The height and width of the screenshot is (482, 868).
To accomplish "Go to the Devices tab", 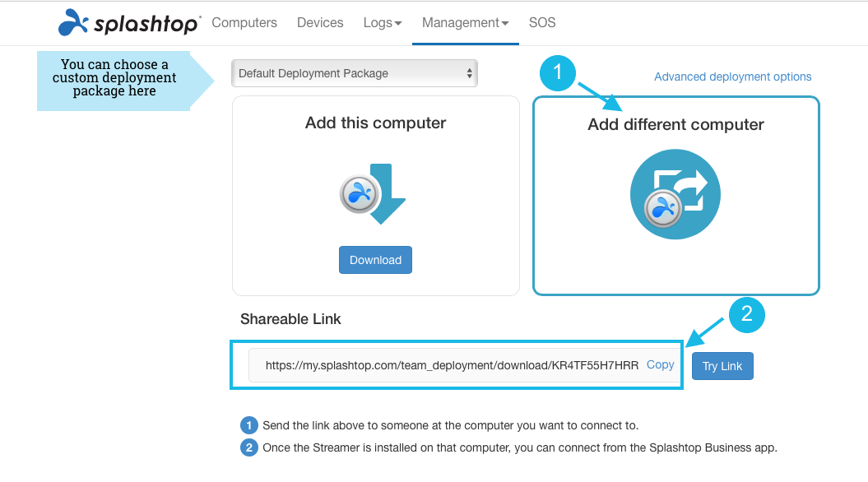I will (x=320, y=23).
